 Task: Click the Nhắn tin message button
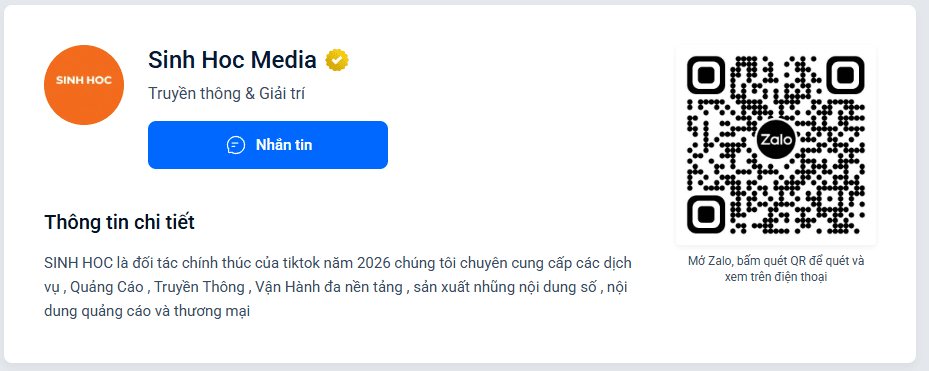(268, 145)
